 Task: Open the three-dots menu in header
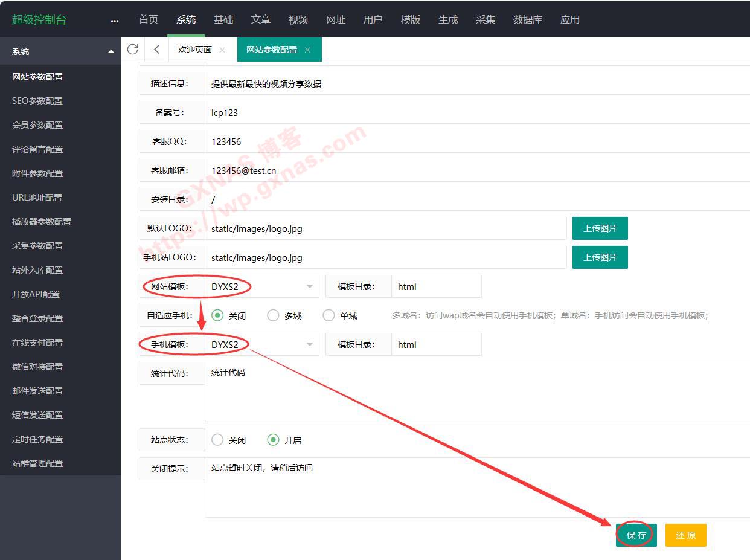pyautogui.click(x=115, y=20)
